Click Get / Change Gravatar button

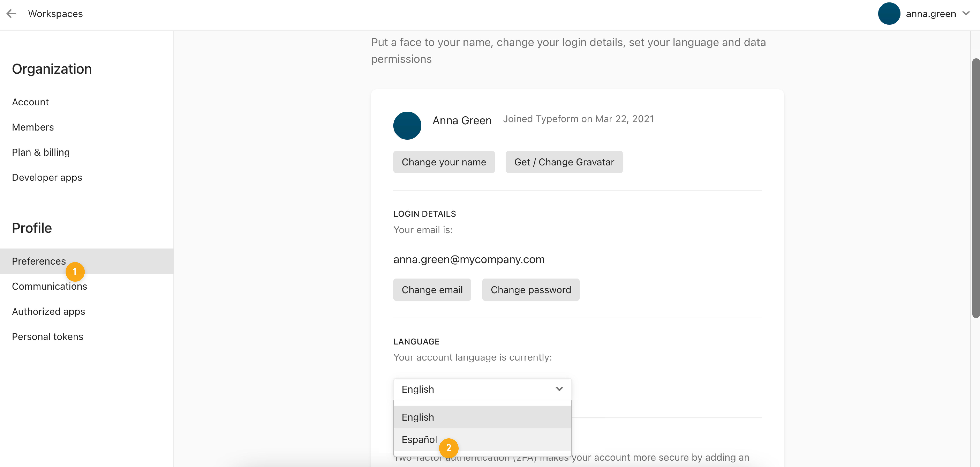pos(564,162)
